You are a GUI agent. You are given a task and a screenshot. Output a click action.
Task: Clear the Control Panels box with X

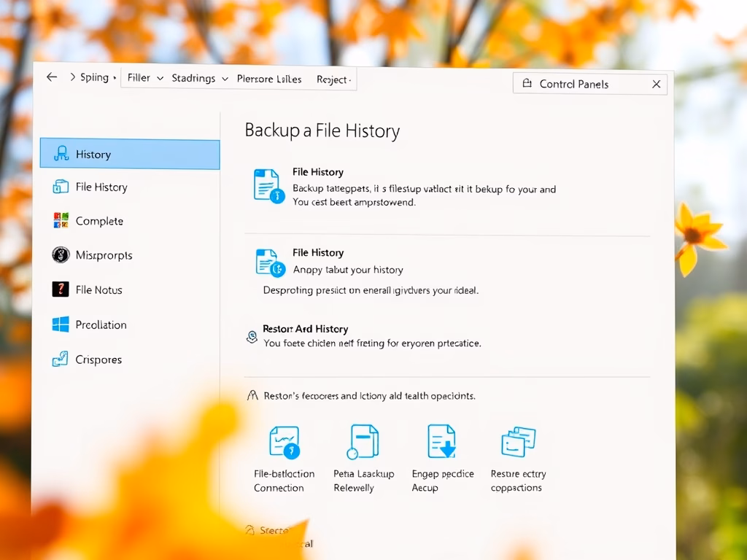[x=656, y=85]
